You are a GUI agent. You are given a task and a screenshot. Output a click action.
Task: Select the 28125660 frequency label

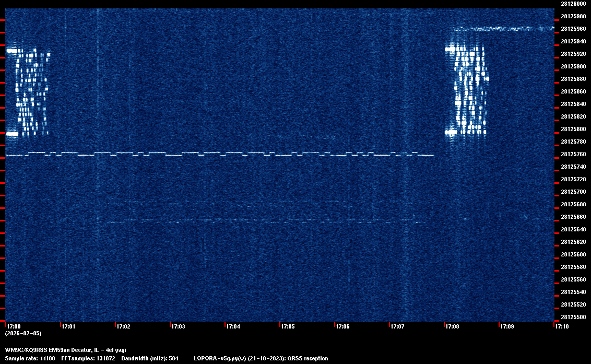573,217
